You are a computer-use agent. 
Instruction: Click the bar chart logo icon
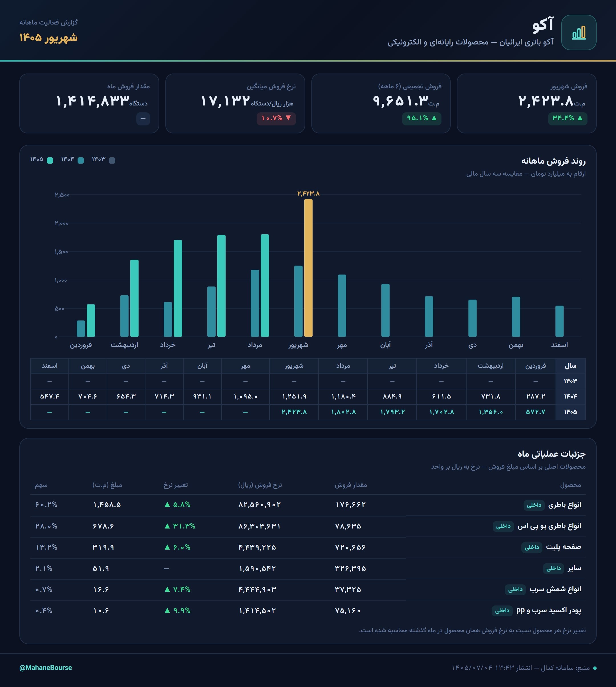[x=578, y=32]
